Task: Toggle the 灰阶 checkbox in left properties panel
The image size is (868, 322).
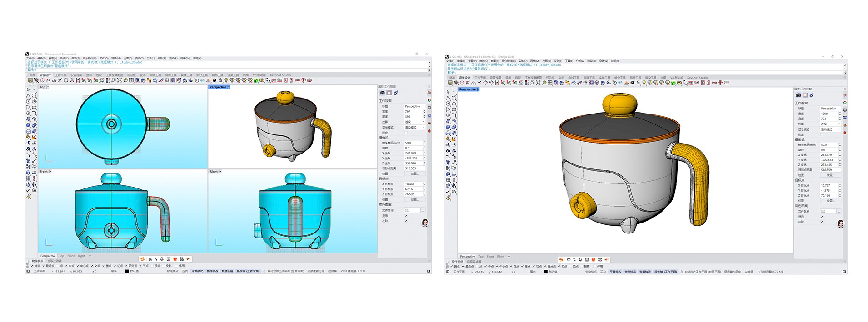Action: 406,221
